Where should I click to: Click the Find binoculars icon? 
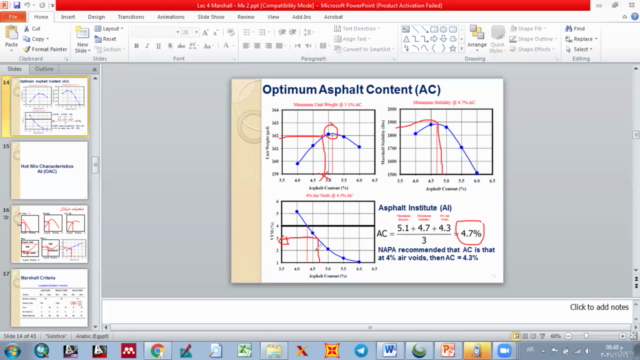pyautogui.click(x=569, y=29)
